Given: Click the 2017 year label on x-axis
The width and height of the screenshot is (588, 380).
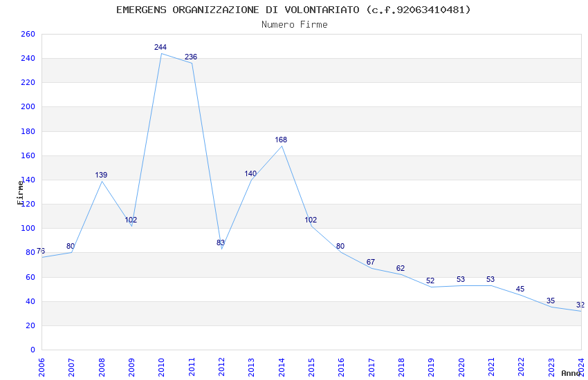Looking at the screenshot, I should click(371, 368).
